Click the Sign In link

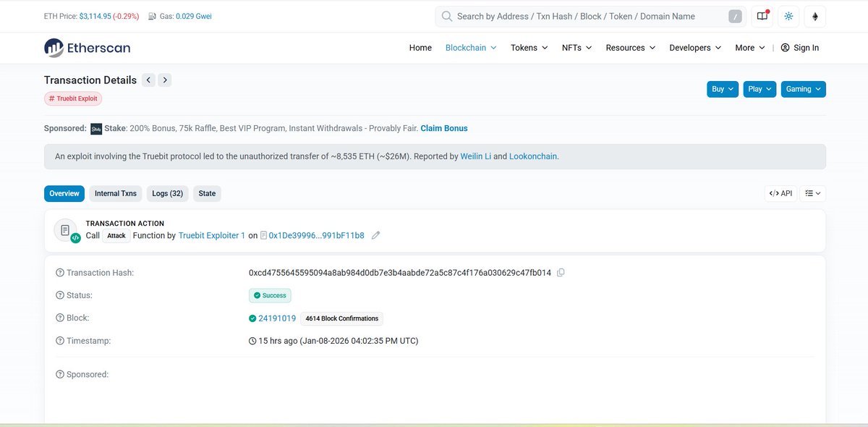806,48
